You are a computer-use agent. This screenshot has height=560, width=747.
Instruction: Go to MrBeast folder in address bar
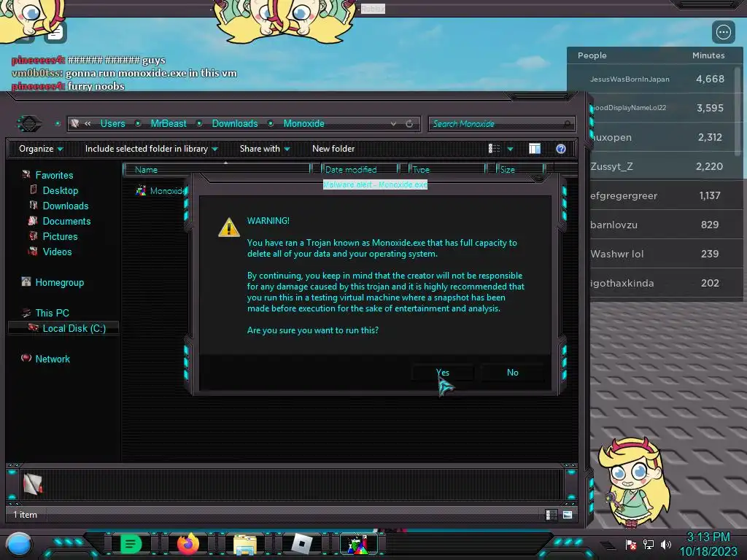click(169, 123)
